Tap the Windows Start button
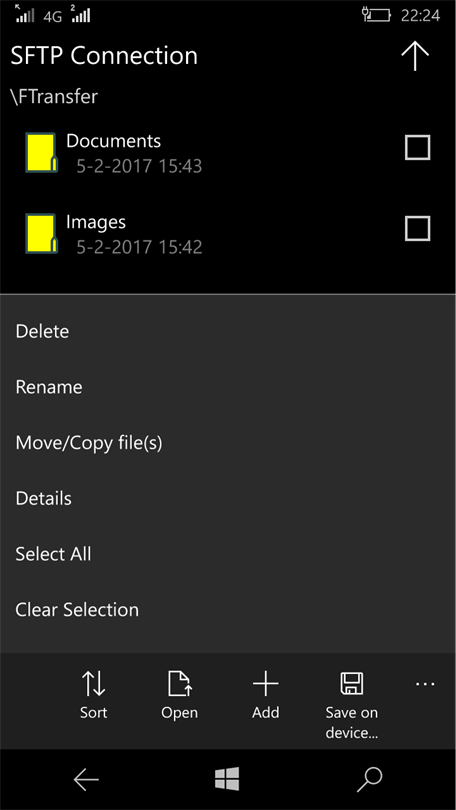The width and height of the screenshot is (456, 810). click(227, 778)
